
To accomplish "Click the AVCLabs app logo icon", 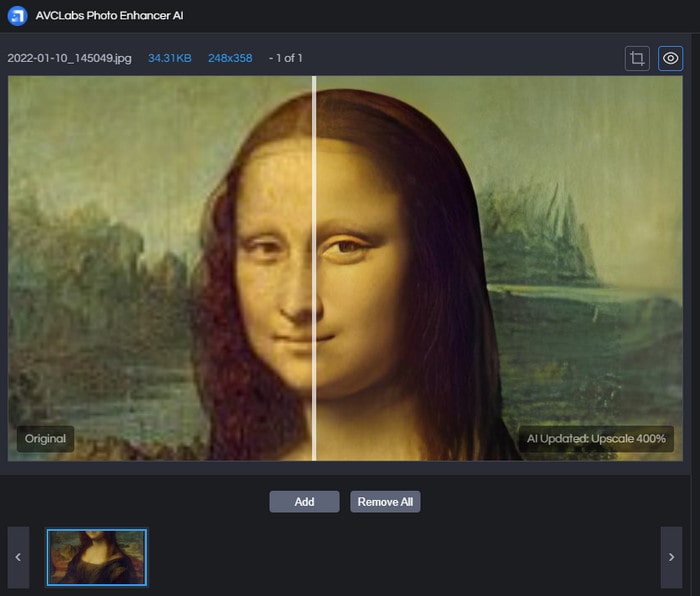I will click(x=17, y=16).
